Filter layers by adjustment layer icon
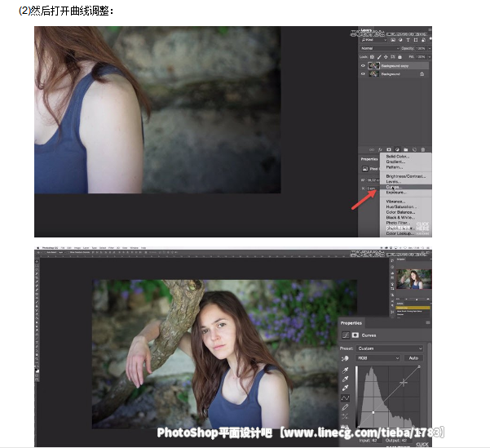The width and height of the screenshot is (490, 448). (400, 40)
